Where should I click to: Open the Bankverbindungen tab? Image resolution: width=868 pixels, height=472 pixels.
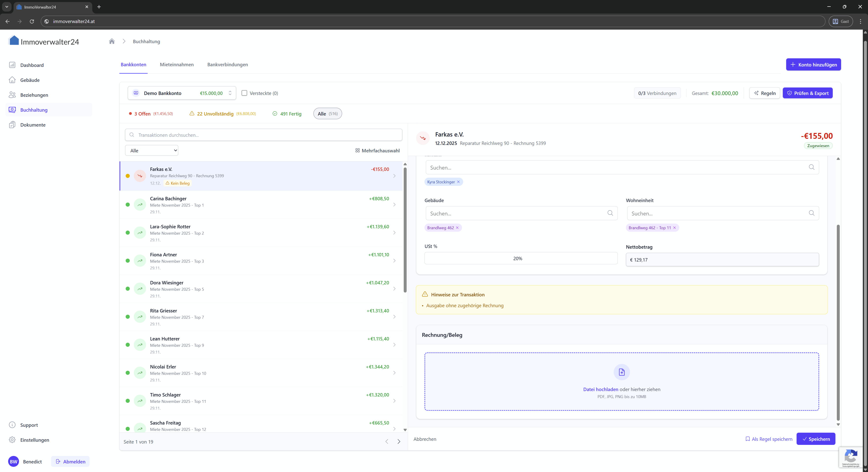click(x=227, y=64)
